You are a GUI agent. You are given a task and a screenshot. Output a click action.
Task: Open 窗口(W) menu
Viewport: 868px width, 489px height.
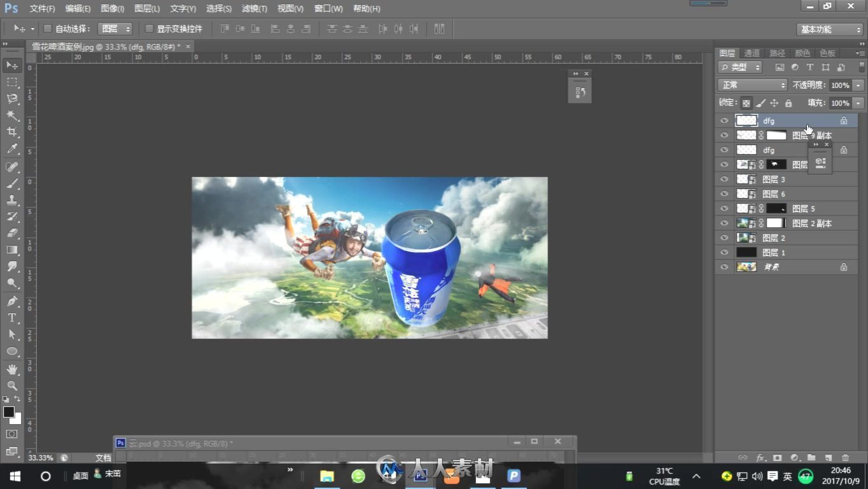click(x=328, y=8)
